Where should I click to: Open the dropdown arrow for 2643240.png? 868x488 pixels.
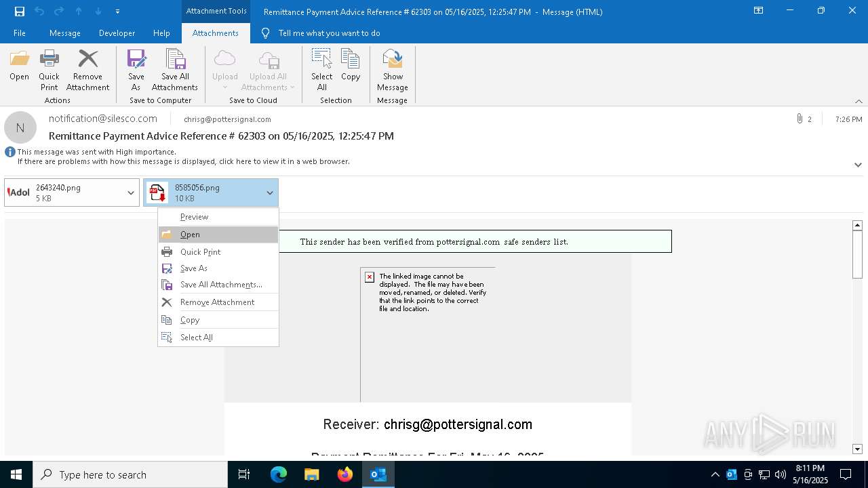coord(131,192)
